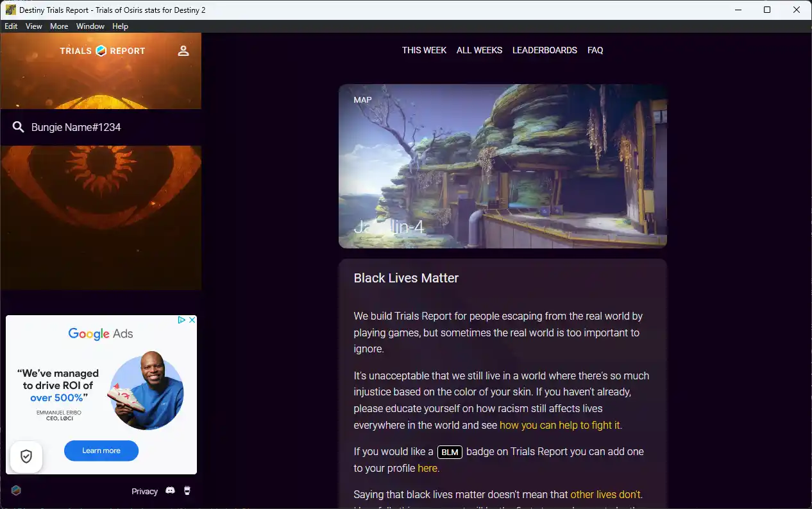Click the BLM badge

[x=450, y=452]
